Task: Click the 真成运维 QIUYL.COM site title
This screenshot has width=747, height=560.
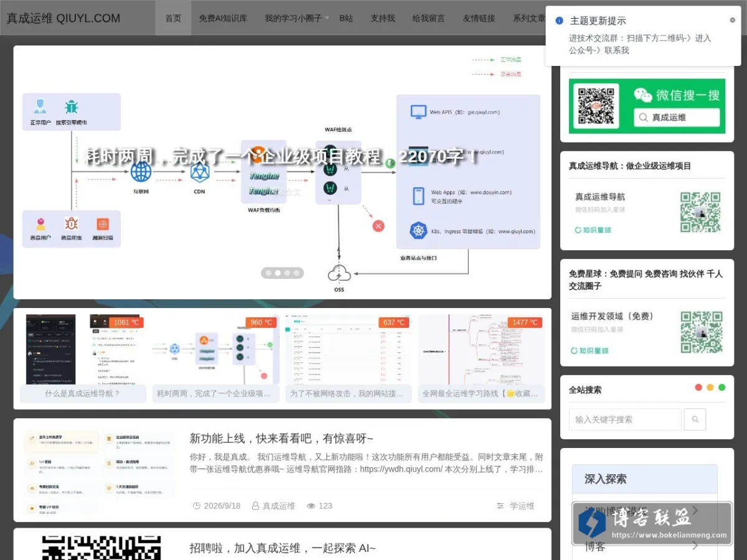Action: coord(63,18)
